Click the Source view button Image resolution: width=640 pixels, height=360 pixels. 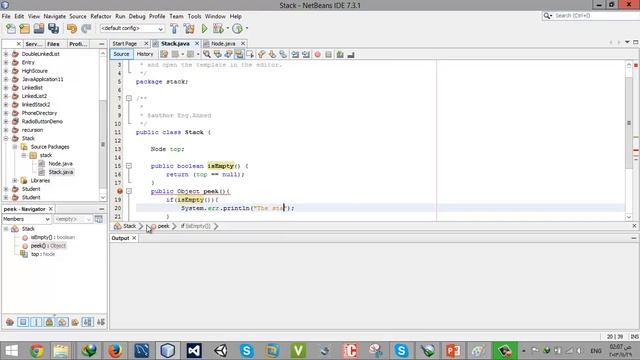[x=121, y=54]
